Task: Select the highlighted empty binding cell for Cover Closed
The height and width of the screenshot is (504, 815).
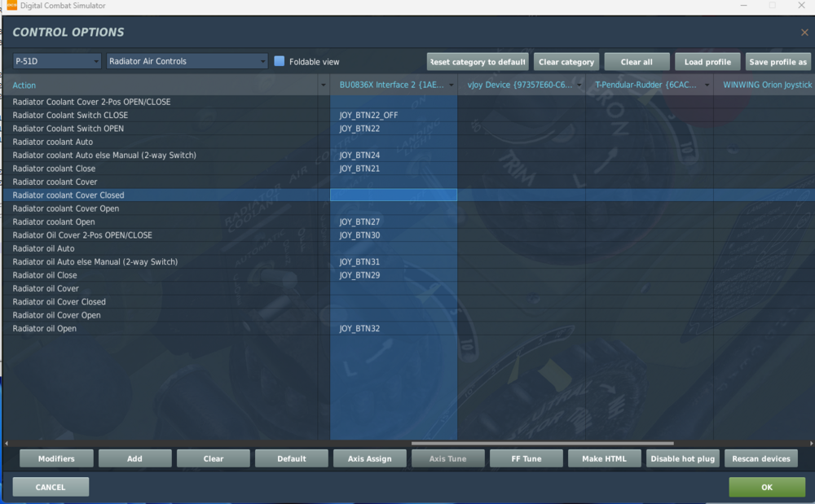Action: tap(394, 195)
